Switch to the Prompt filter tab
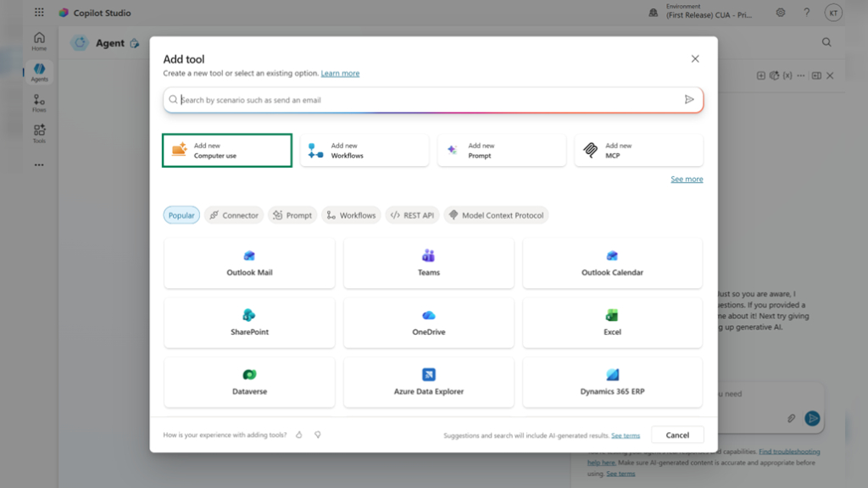Viewport: 868px width, 488px height. [x=292, y=215]
